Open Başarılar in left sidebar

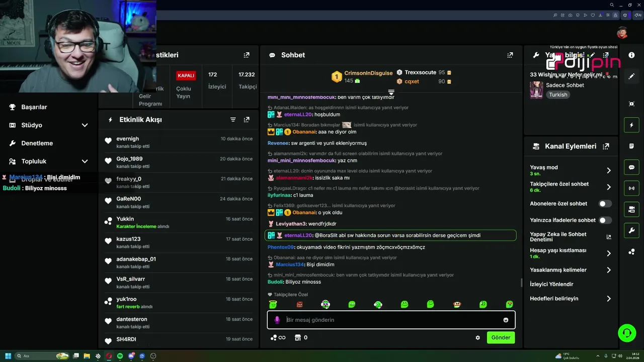(34, 107)
